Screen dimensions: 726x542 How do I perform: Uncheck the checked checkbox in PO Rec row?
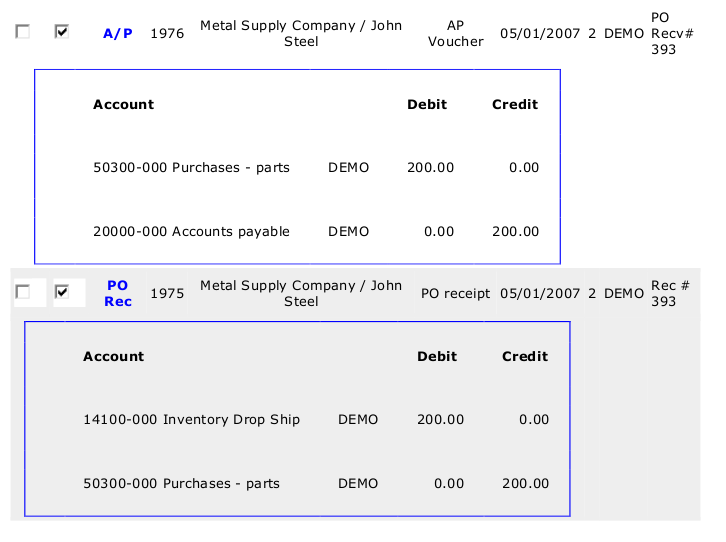coord(62,292)
